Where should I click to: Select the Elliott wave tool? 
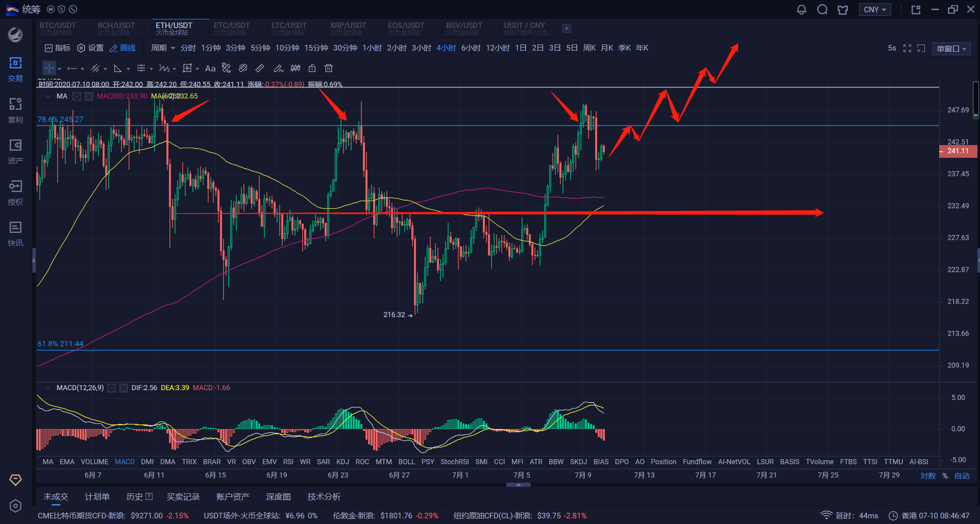tap(164, 68)
